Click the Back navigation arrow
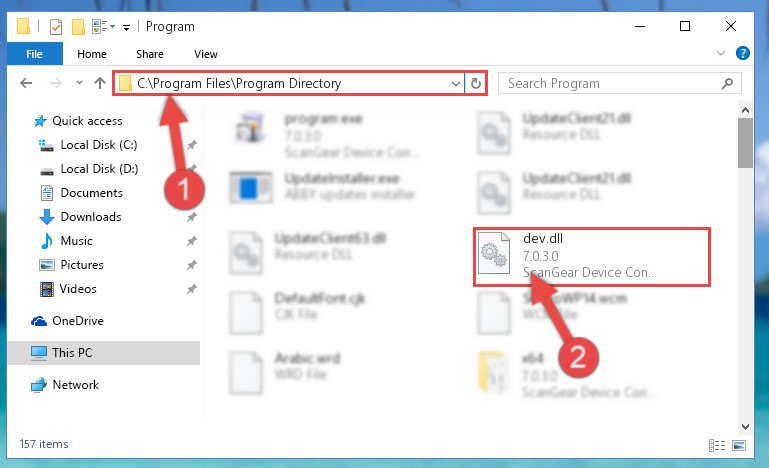Viewport: 769px width, 468px height. coord(26,83)
